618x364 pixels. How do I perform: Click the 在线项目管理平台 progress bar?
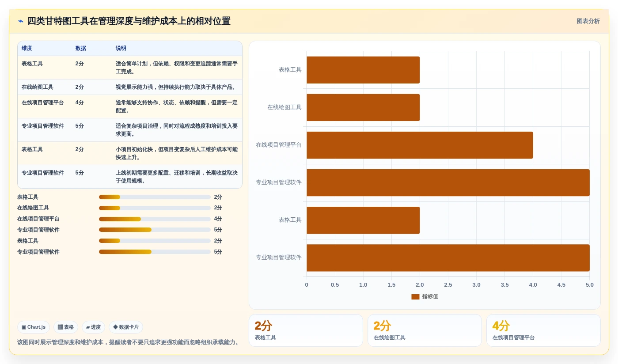pyautogui.click(x=155, y=219)
